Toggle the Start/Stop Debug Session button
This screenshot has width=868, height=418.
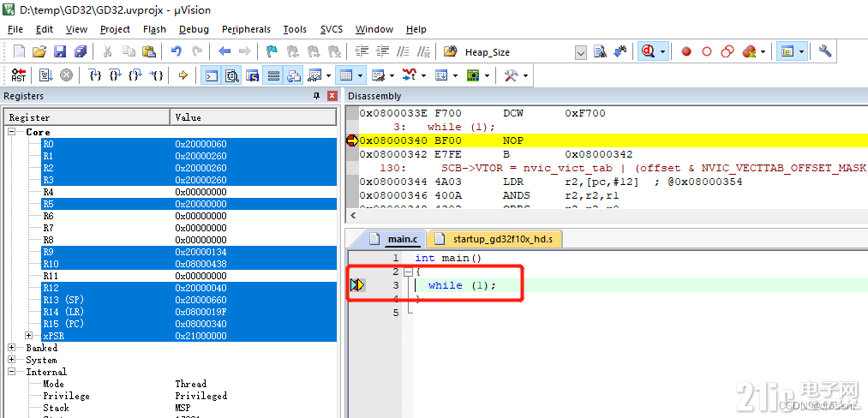click(x=649, y=51)
